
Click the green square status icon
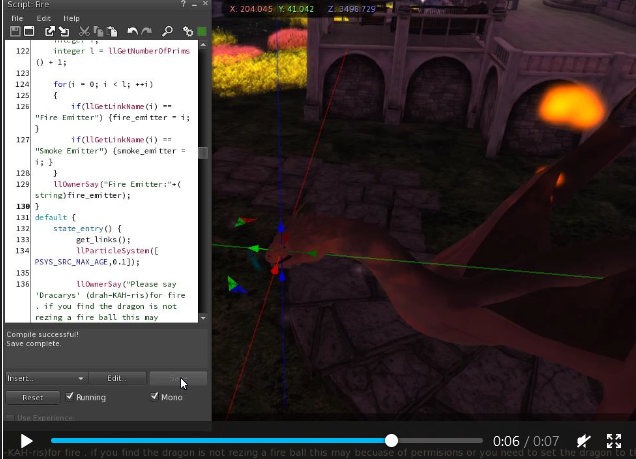(x=202, y=31)
